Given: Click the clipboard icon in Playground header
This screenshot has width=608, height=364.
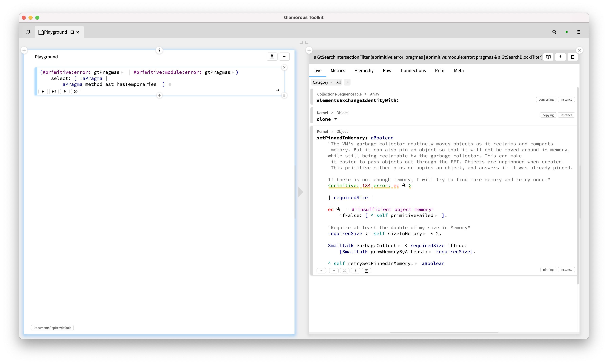Looking at the screenshot, I should (x=272, y=57).
